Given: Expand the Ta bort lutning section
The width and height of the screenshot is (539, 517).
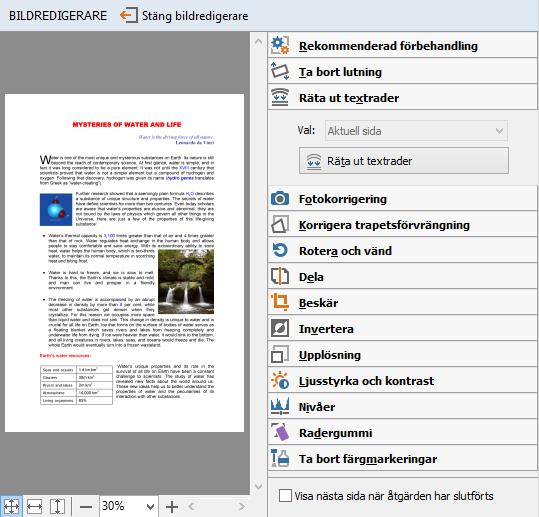Looking at the screenshot, I should (402, 71).
